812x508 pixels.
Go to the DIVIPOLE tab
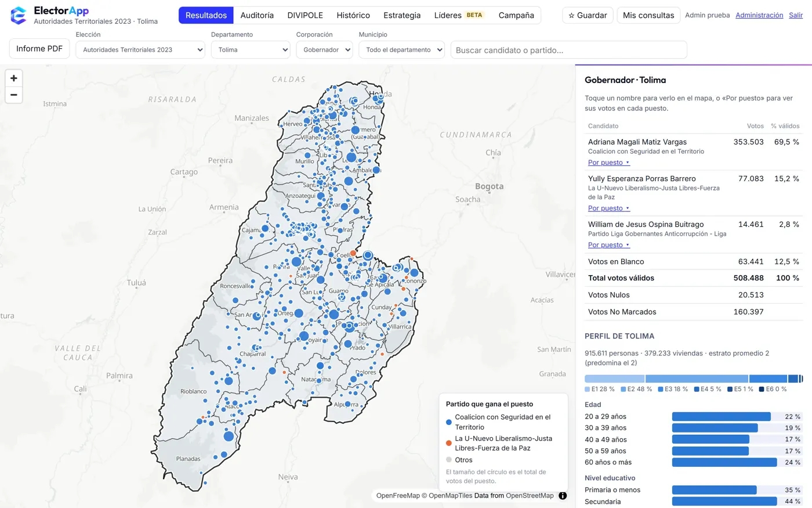pyautogui.click(x=305, y=15)
